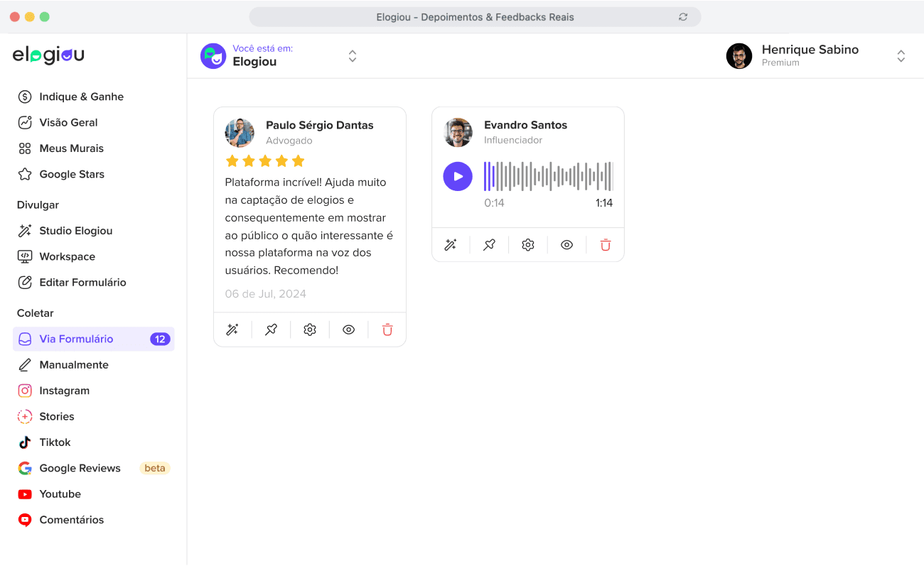Click five-star rating on Paulo's card
924x566 pixels.
pyautogui.click(x=265, y=160)
